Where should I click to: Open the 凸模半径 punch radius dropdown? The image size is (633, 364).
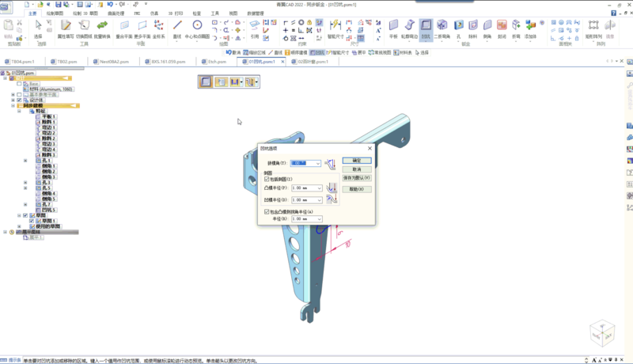pos(319,189)
